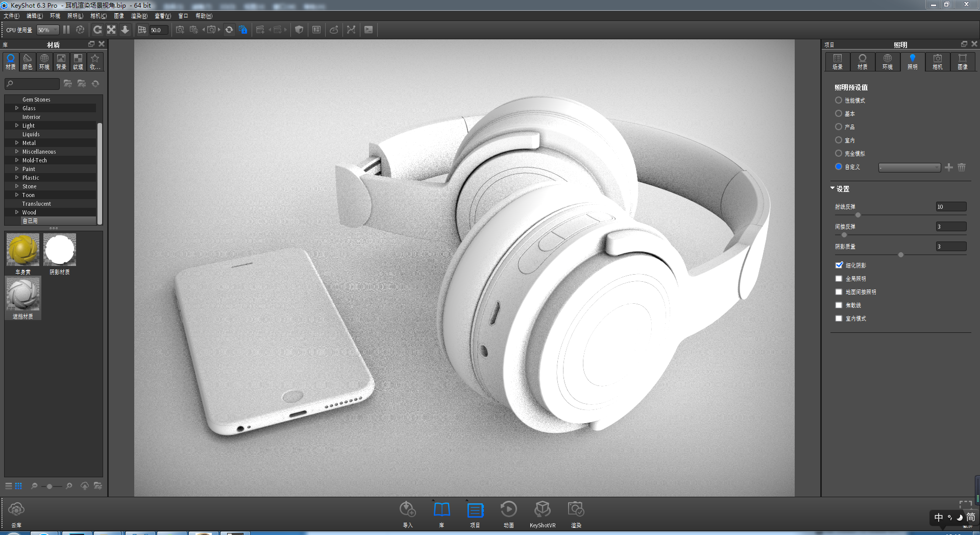Open the CPU usage percentage dropdown
The width and height of the screenshot is (980, 535).
(x=47, y=30)
